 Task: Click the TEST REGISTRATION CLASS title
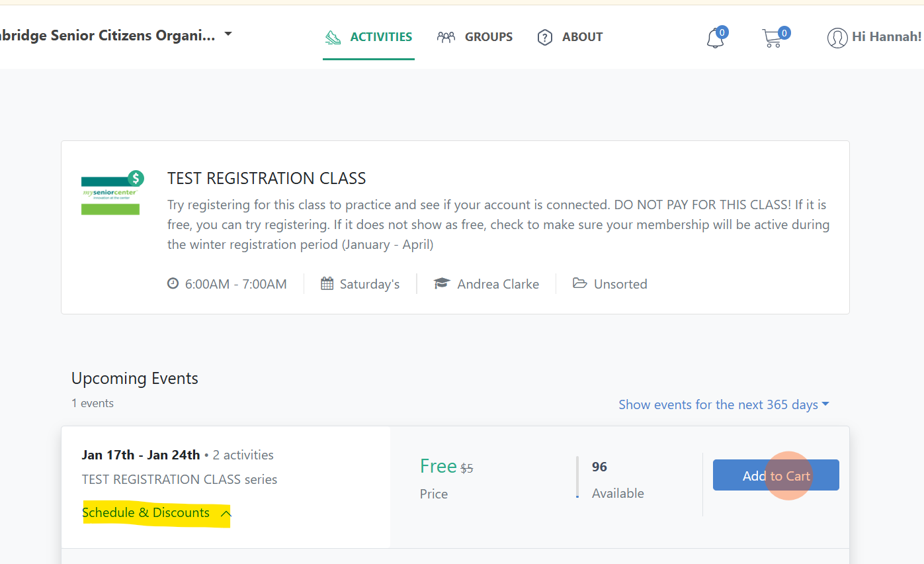[267, 178]
